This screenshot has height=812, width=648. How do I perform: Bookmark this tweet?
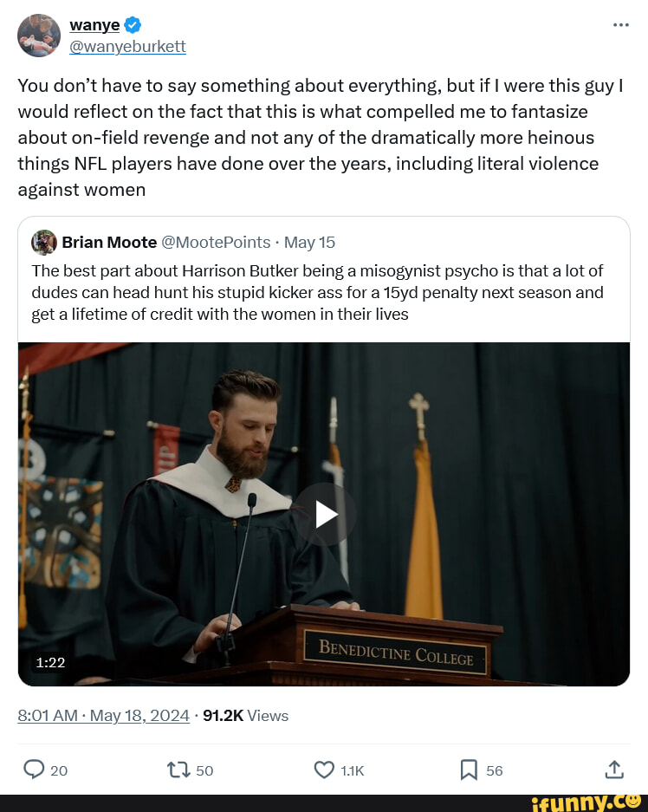click(468, 770)
